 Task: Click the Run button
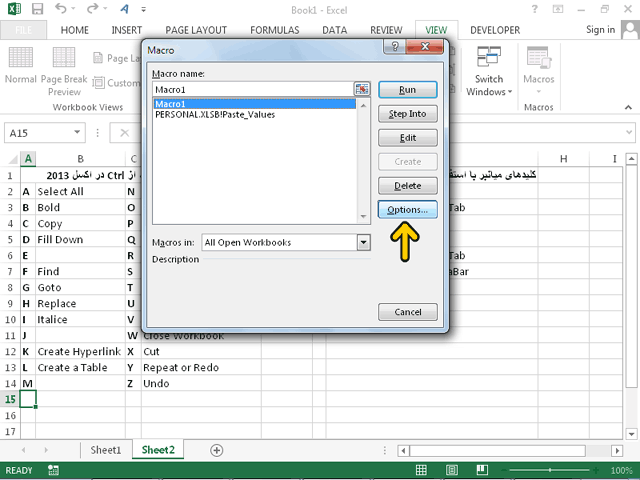pyautogui.click(x=407, y=90)
